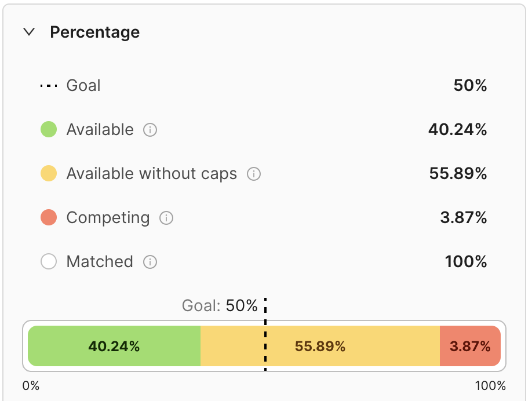Click the Matched legend label

[100, 262]
